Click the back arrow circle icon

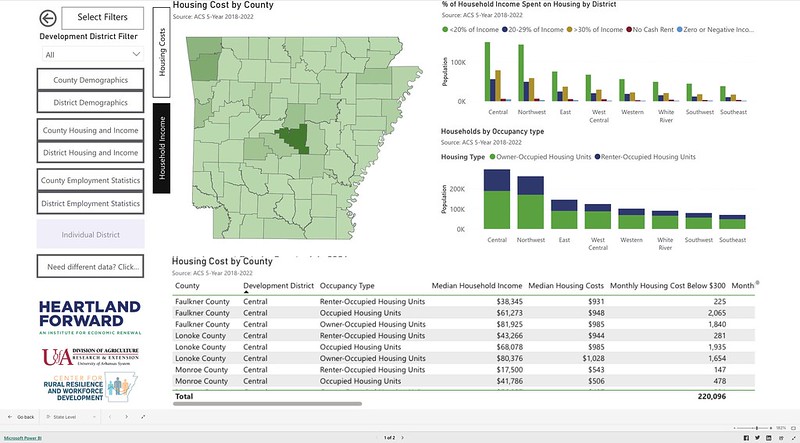point(47,18)
